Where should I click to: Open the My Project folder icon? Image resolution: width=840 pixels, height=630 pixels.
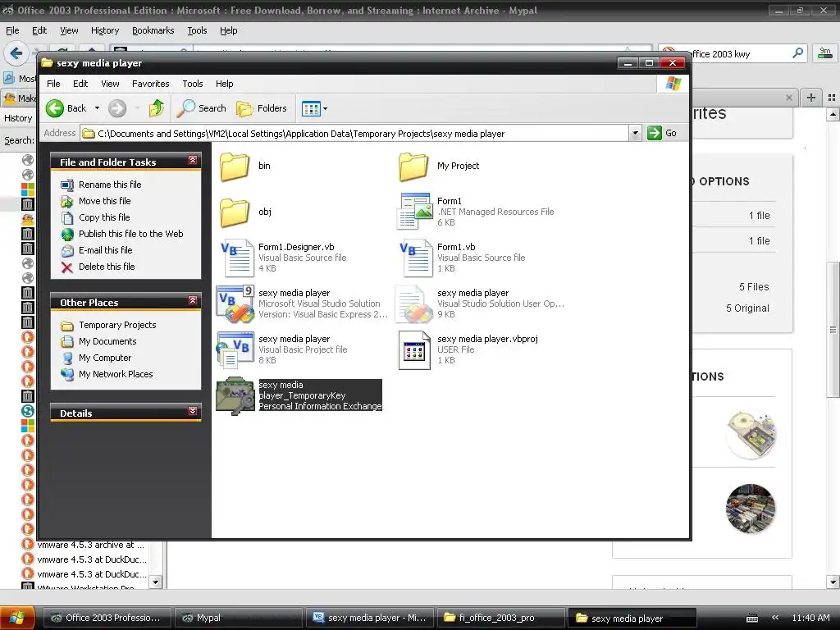coord(413,166)
